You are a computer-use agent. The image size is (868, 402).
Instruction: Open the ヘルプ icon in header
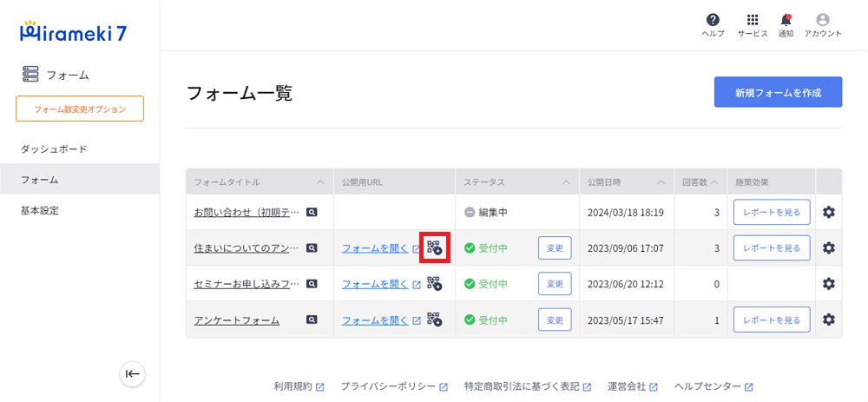[x=713, y=21]
